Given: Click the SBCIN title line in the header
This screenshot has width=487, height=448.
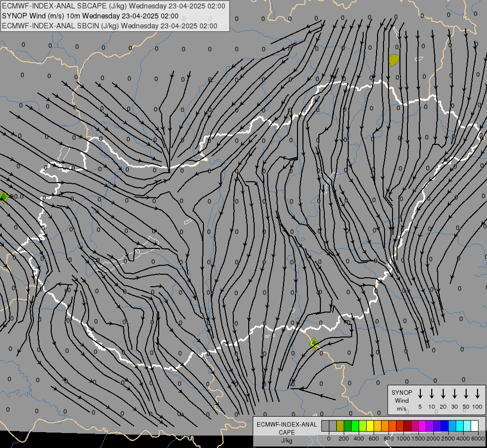Looking at the screenshot, I should 109,26.
